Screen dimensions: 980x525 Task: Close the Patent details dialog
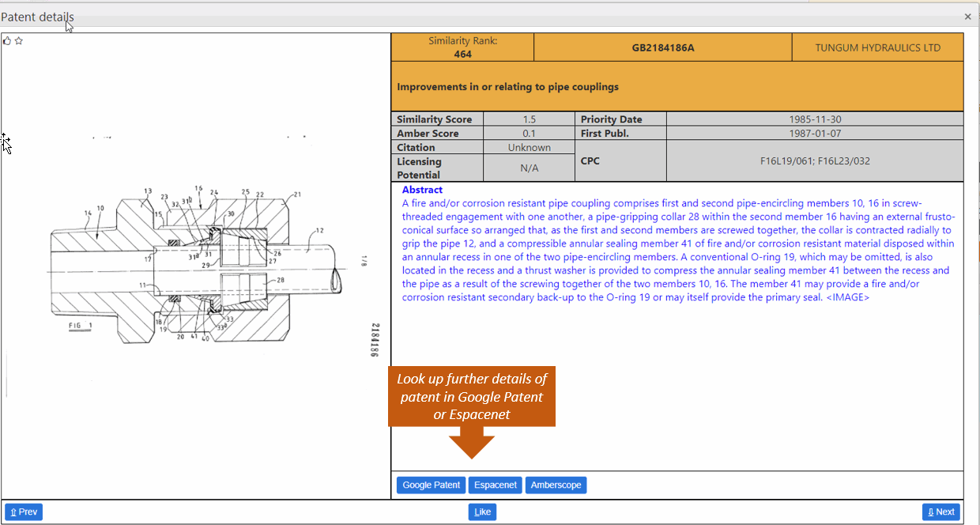[968, 16]
